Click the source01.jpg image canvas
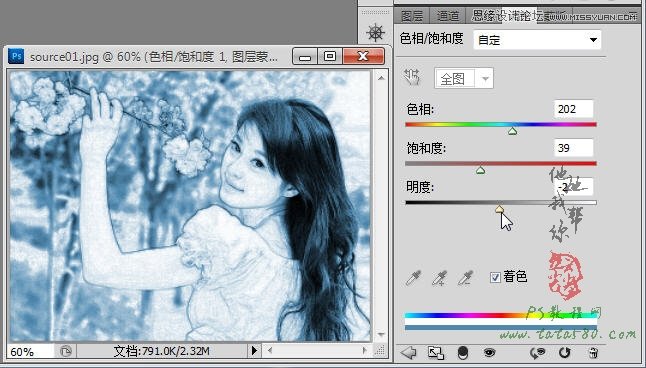Viewport: 646px width, 368px height. click(190, 206)
